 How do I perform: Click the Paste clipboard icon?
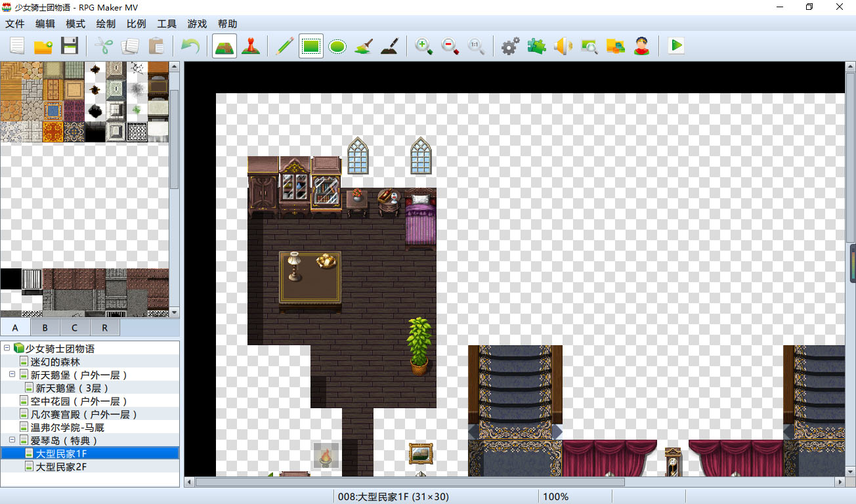(156, 46)
